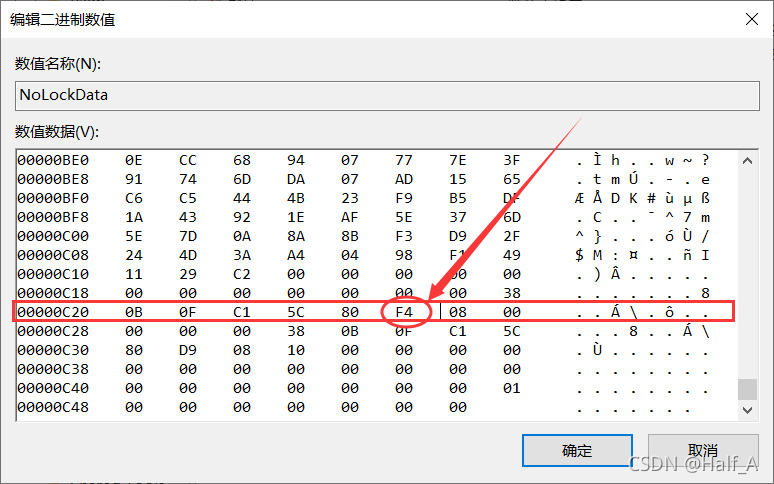This screenshot has width=774, height=484.
Task: Click the scrollbar down arrow
Action: coord(747,409)
